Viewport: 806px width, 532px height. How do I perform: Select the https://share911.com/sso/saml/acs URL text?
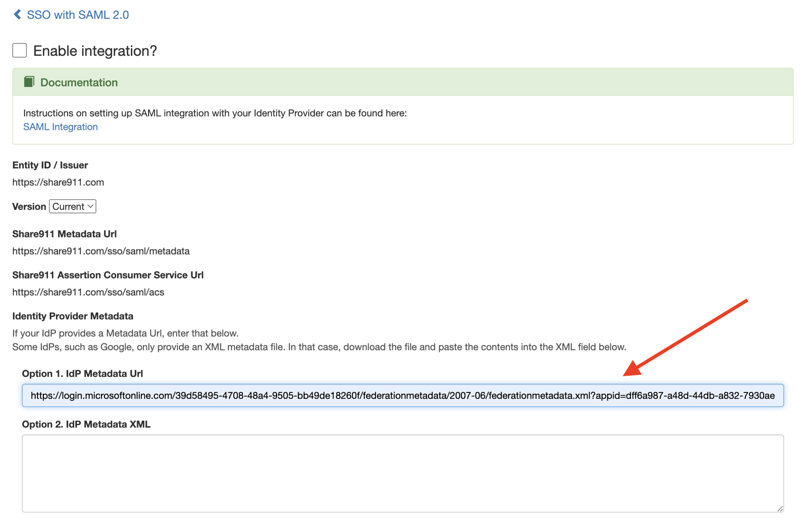(88, 292)
